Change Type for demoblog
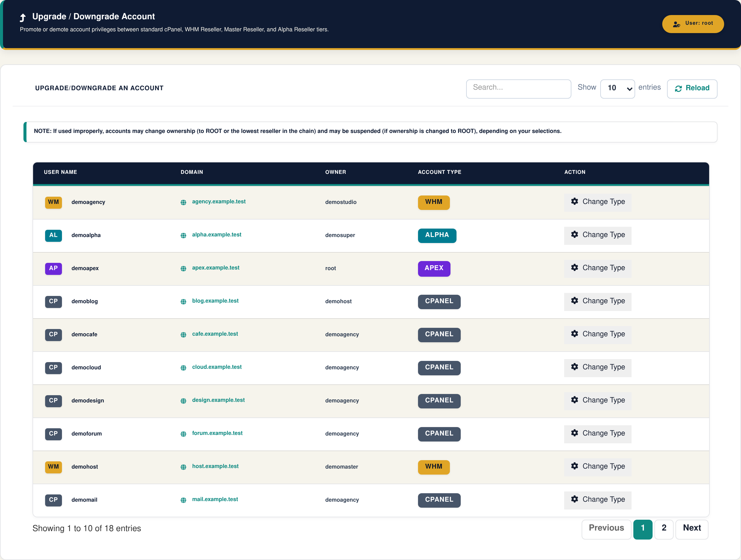 pos(598,301)
